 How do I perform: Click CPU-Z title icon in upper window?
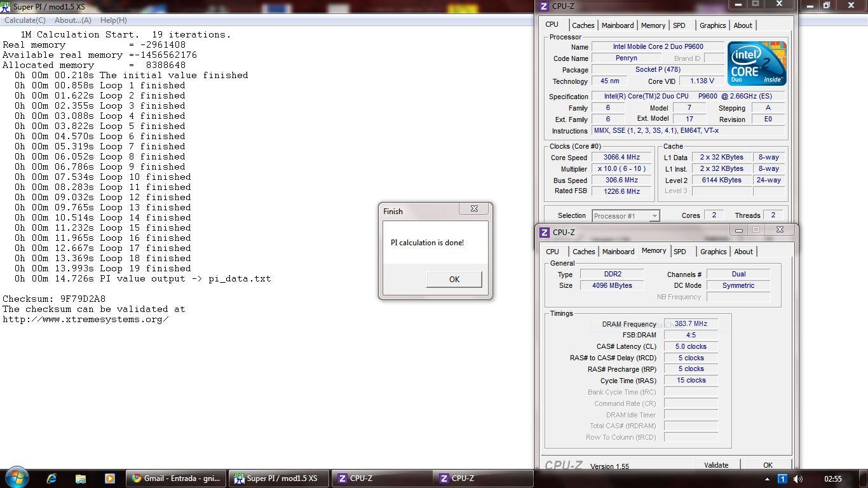543,6
